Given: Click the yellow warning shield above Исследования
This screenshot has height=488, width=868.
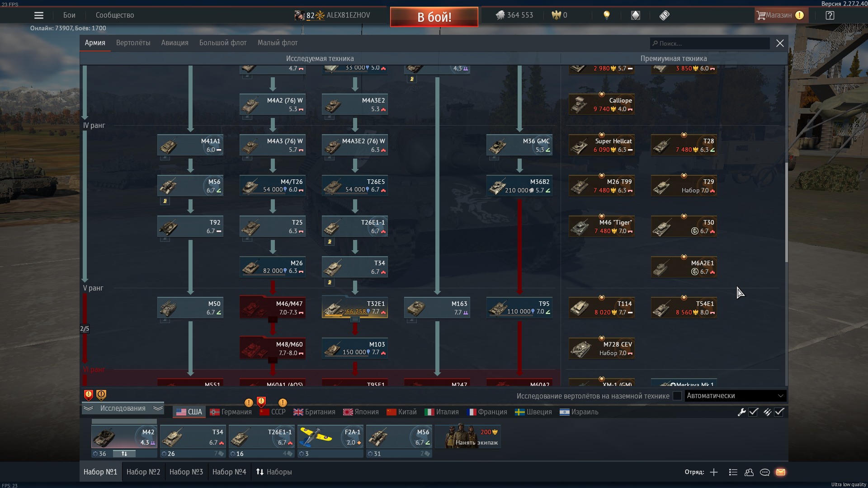Looking at the screenshot, I should 101,395.
